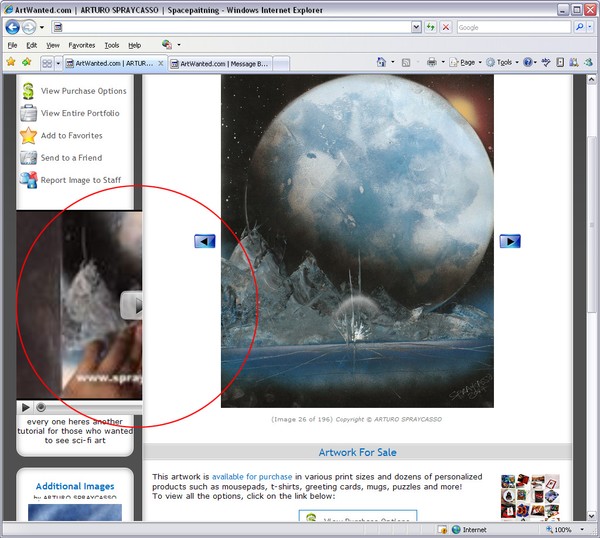
Task: Click the spell check toolbar icon
Action: (x=546, y=62)
